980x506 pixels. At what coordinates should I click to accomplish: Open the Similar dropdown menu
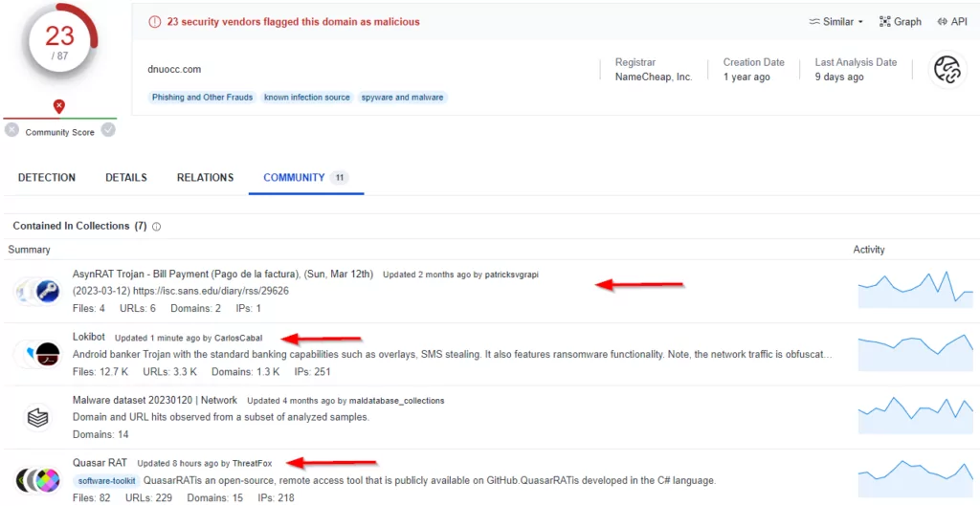coord(835,21)
